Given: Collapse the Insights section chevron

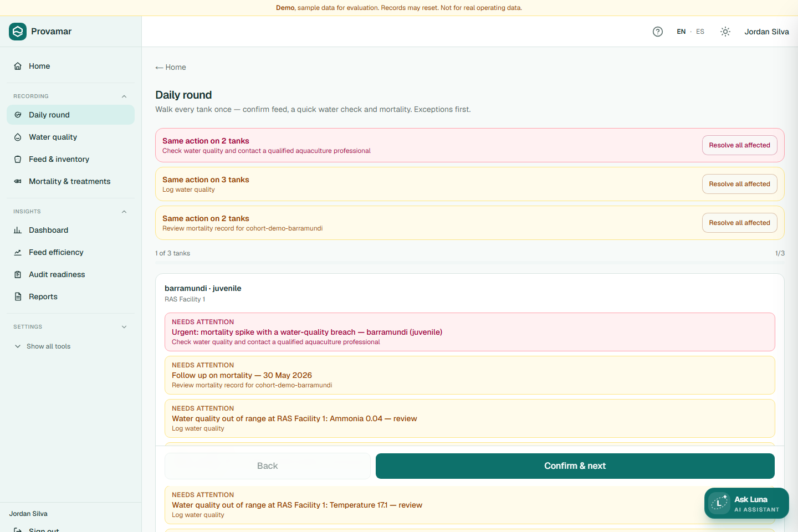Looking at the screenshot, I should coord(124,212).
